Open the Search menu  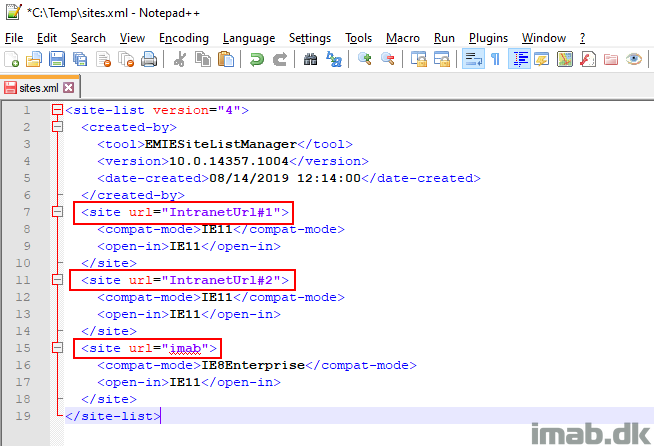(88, 38)
